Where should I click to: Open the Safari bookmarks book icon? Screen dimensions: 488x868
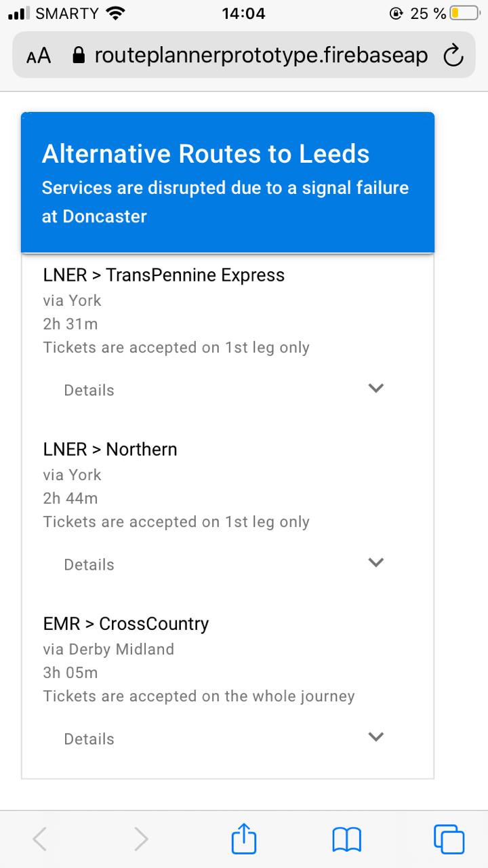click(346, 840)
